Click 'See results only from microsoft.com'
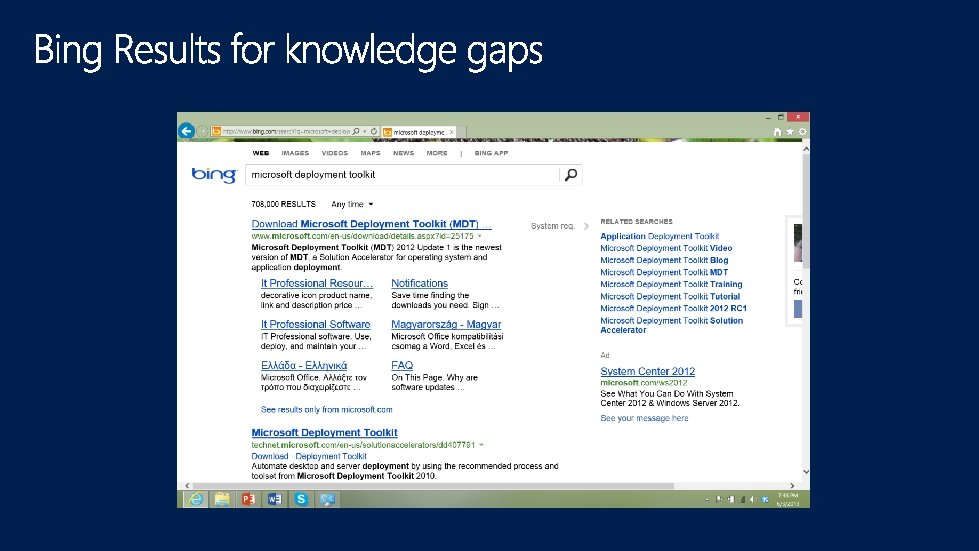The height and width of the screenshot is (551, 979). coord(327,410)
